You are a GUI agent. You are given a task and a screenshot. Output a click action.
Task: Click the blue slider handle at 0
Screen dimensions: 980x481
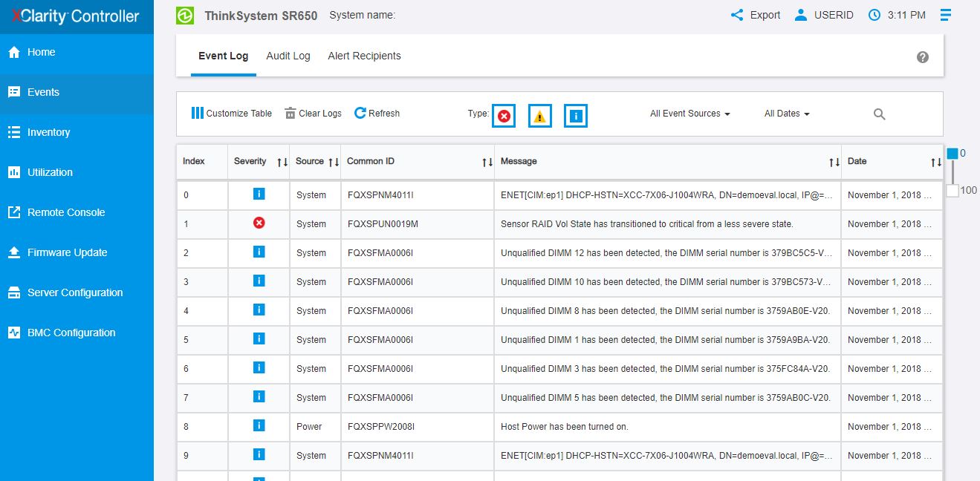pyautogui.click(x=952, y=153)
